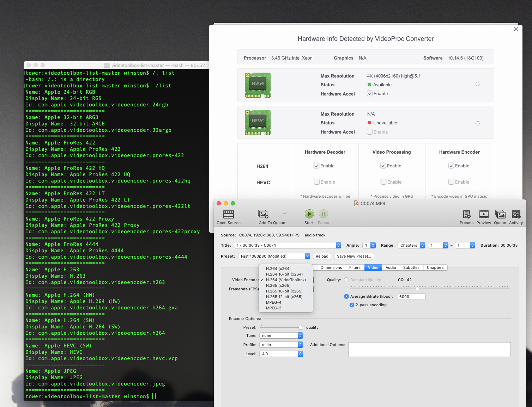The image size is (532, 407).
Task: Open the Title dropdown
Action: (x=288, y=245)
